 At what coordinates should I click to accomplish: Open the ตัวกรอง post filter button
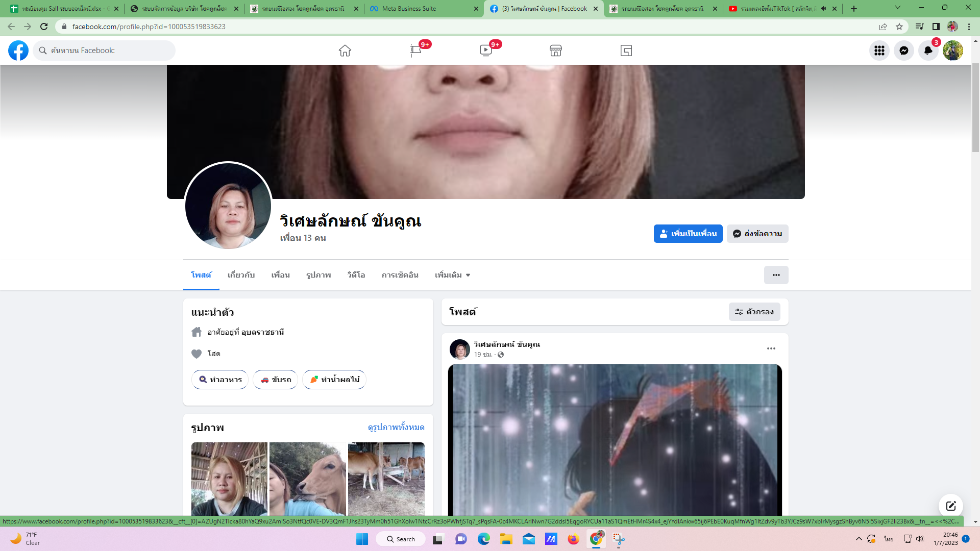pos(754,312)
